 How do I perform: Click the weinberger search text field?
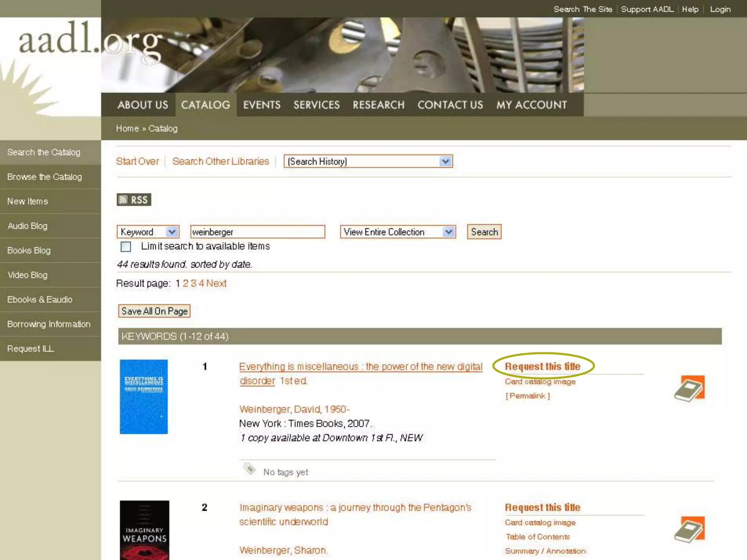click(x=257, y=232)
